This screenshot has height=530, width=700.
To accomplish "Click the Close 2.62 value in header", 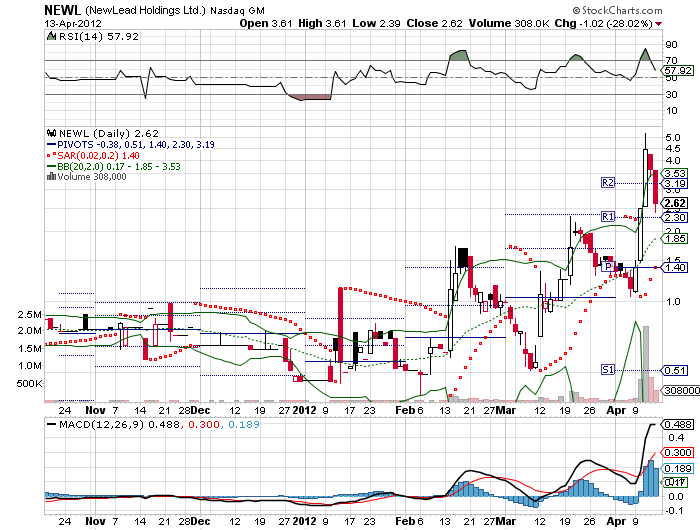I will [434, 23].
